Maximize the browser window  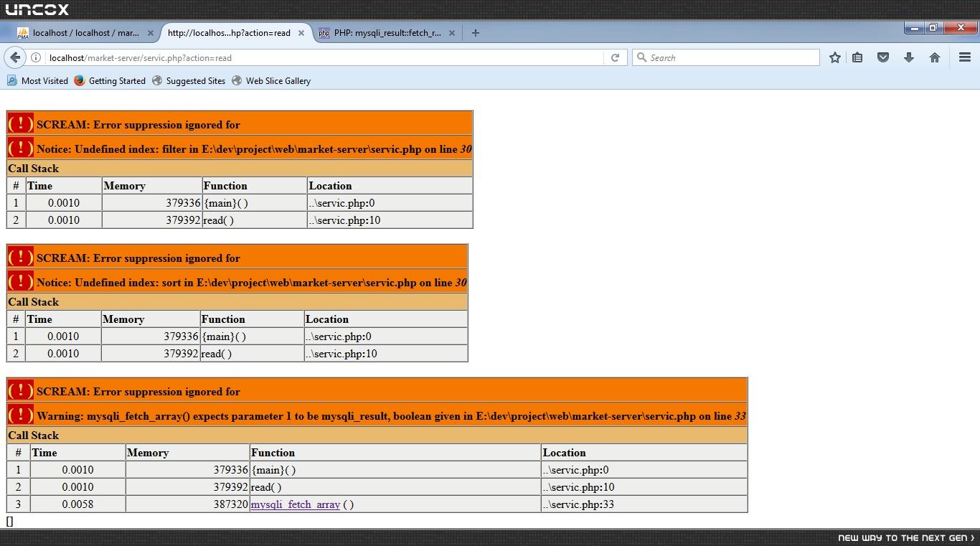point(933,28)
